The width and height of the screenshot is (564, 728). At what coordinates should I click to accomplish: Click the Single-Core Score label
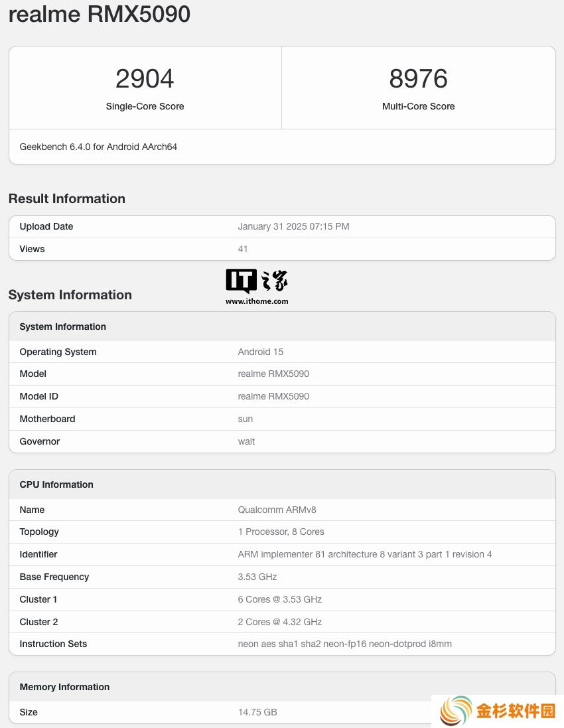click(x=145, y=106)
